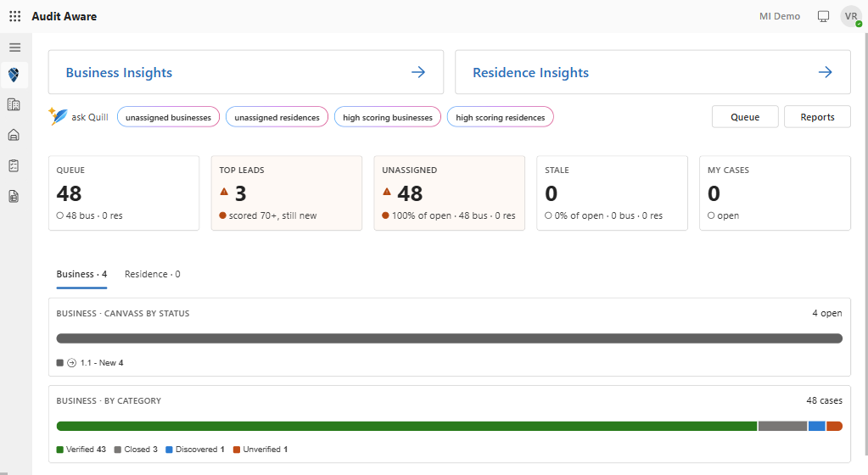This screenshot has width=868, height=475.
Task: Open the Top Leads stat card
Action: coord(287,193)
